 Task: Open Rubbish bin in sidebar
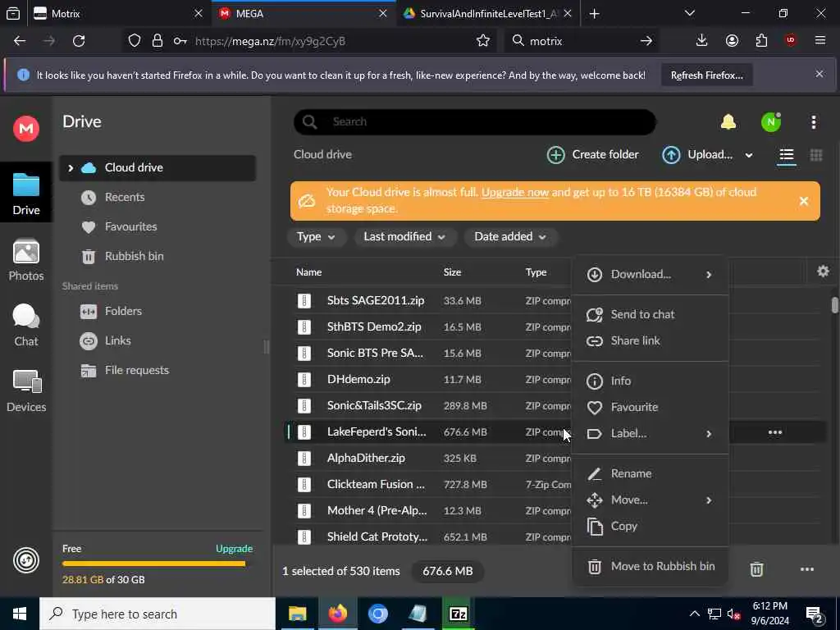(157, 256)
